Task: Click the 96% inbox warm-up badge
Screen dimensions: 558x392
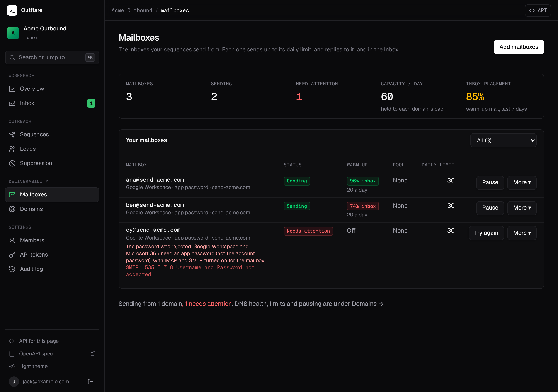Action: (x=363, y=181)
